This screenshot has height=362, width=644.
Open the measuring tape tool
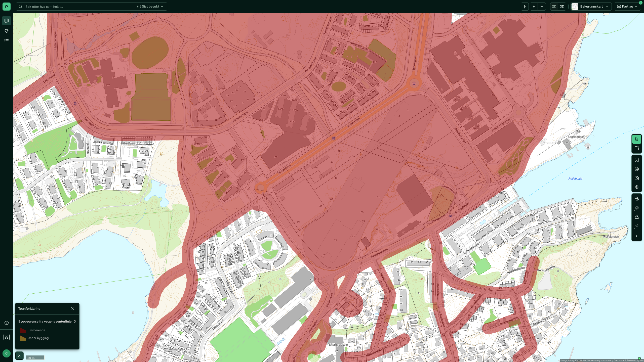[636, 199]
